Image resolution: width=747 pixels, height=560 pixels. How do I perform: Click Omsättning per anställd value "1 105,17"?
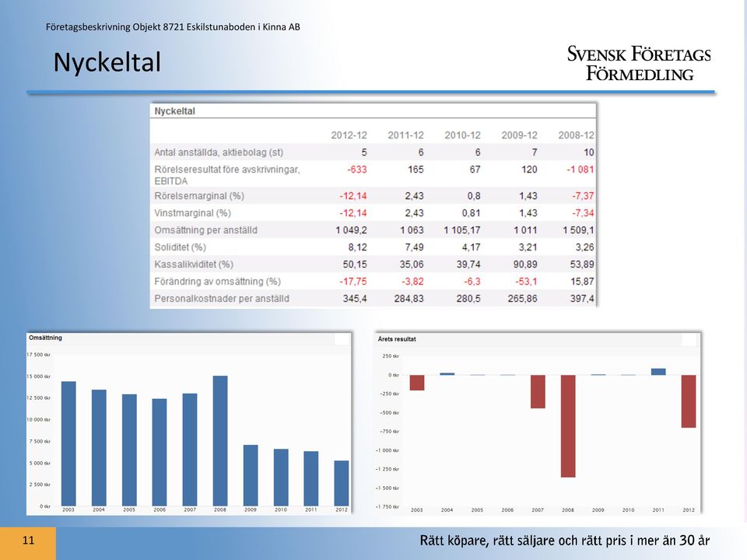[462, 230]
